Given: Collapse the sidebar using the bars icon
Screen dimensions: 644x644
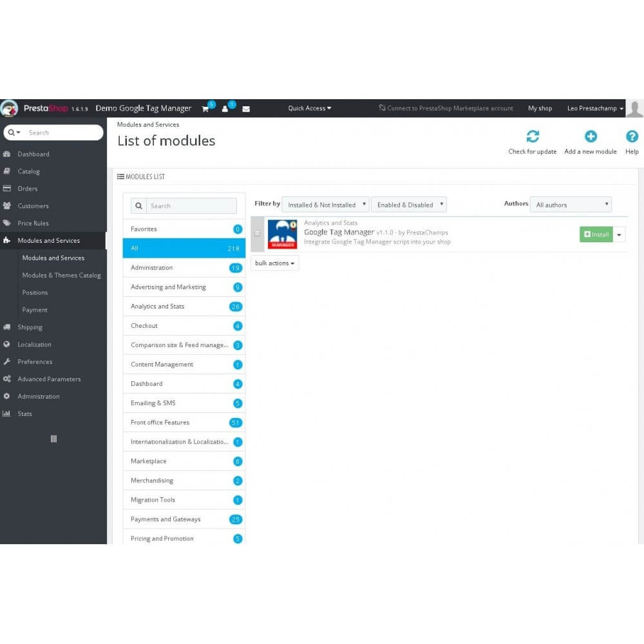Looking at the screenshot, I should click(x=53, y=439).
